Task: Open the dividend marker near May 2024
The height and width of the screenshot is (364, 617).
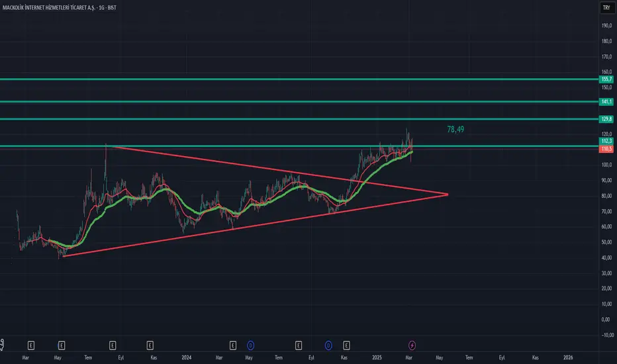Action: pyautogui.click(x=251, y=345)
